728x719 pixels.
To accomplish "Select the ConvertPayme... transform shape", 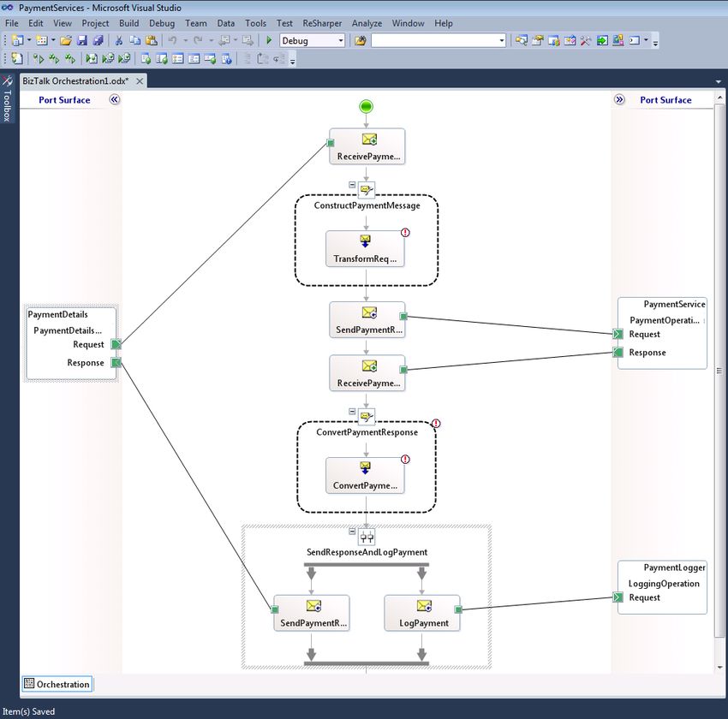I will [x=365, y=475].
